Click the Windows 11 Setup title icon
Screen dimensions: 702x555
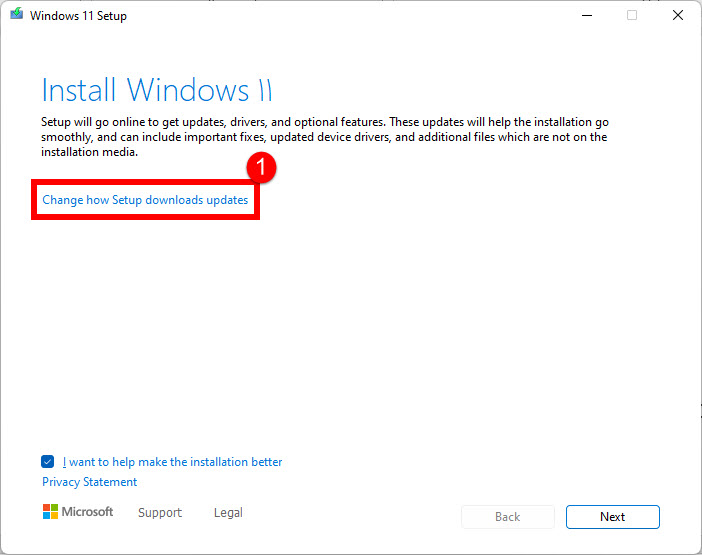[x=17, y=14]
